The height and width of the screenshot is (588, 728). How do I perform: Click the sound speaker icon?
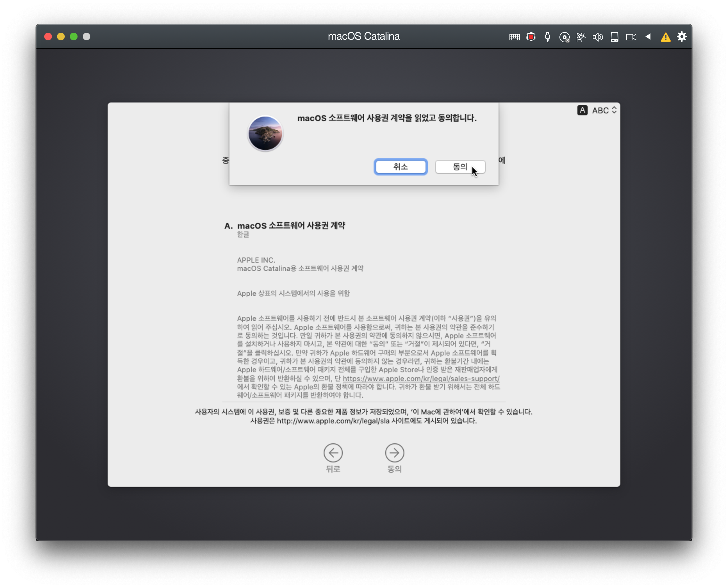(598, 37)
